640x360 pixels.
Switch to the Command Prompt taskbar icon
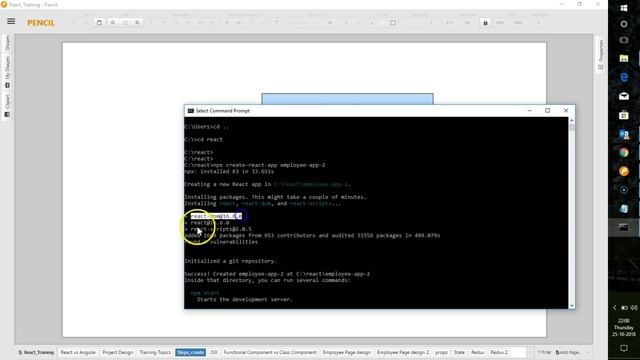(624, 227)
